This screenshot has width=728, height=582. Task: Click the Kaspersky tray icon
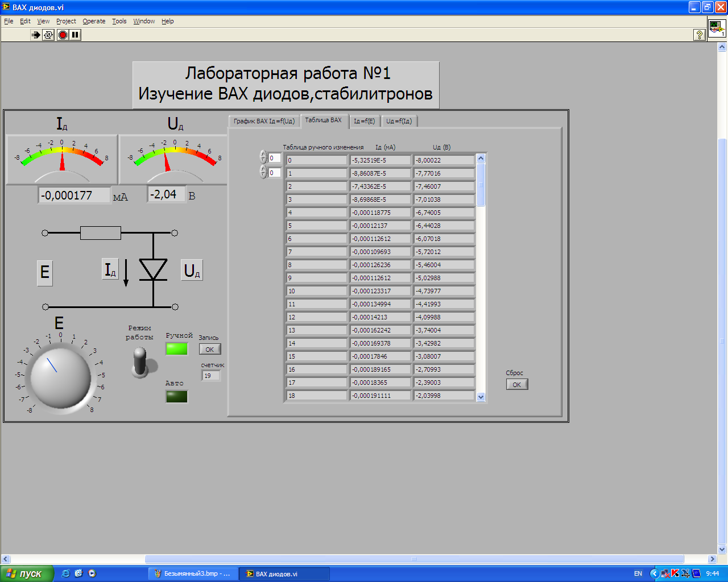click(675, 573)
